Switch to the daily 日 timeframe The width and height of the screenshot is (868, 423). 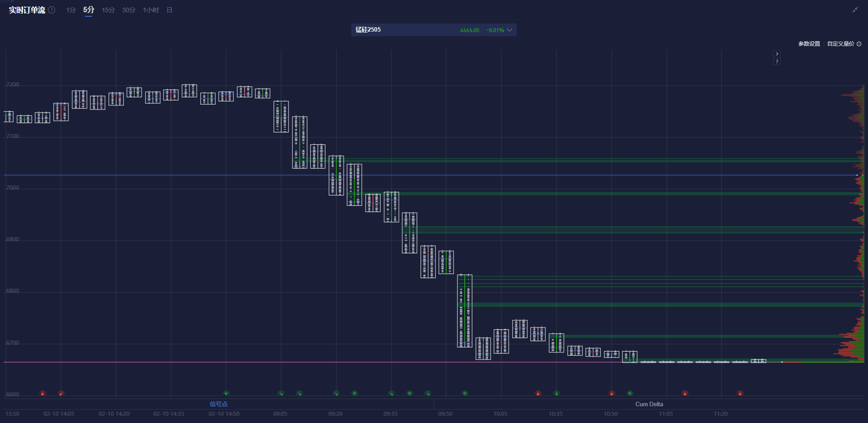[x=170, y=10]
